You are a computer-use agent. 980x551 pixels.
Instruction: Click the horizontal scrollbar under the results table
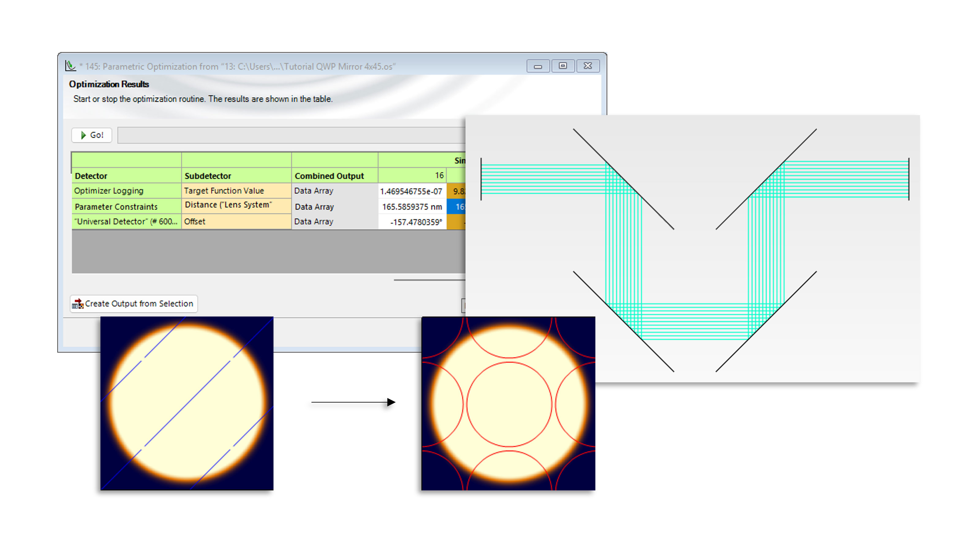coord(429,280)
